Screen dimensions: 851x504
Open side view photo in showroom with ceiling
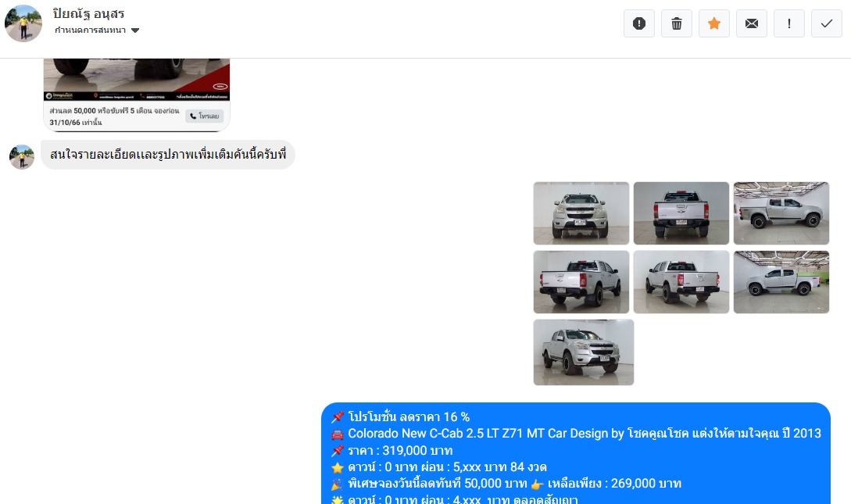pyautogui.click(x=781, y=213)
